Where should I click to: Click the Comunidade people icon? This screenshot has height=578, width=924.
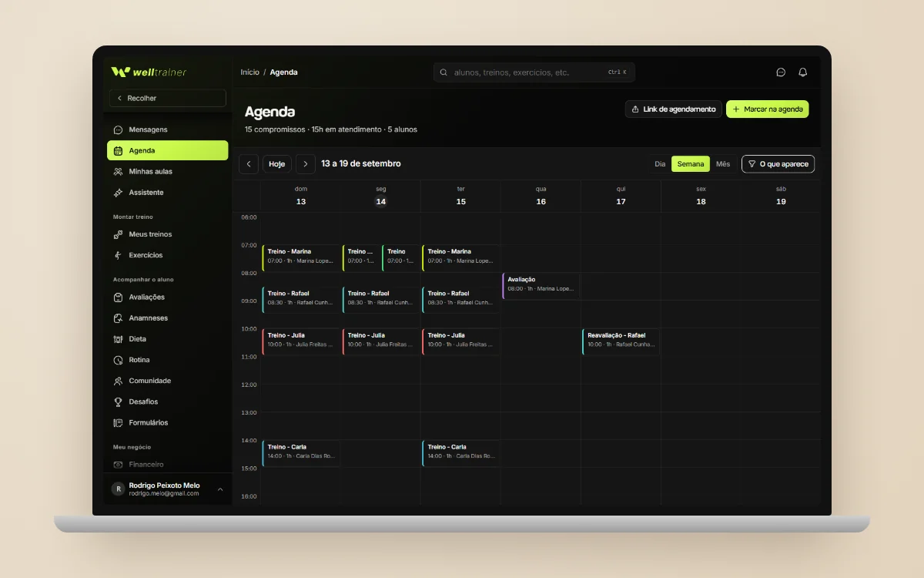tap(118, 381)
